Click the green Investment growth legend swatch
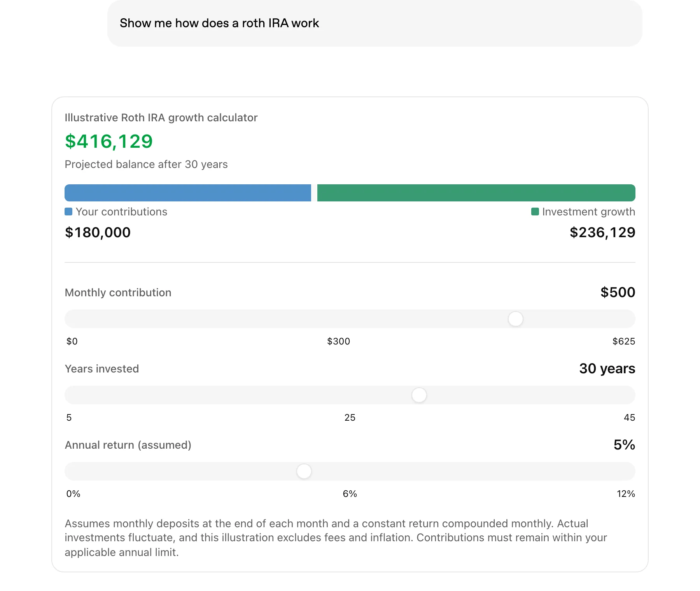 535,212
